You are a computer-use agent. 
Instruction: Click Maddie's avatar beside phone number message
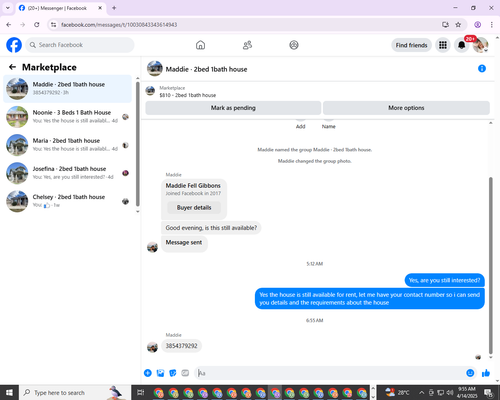[152, 347]
